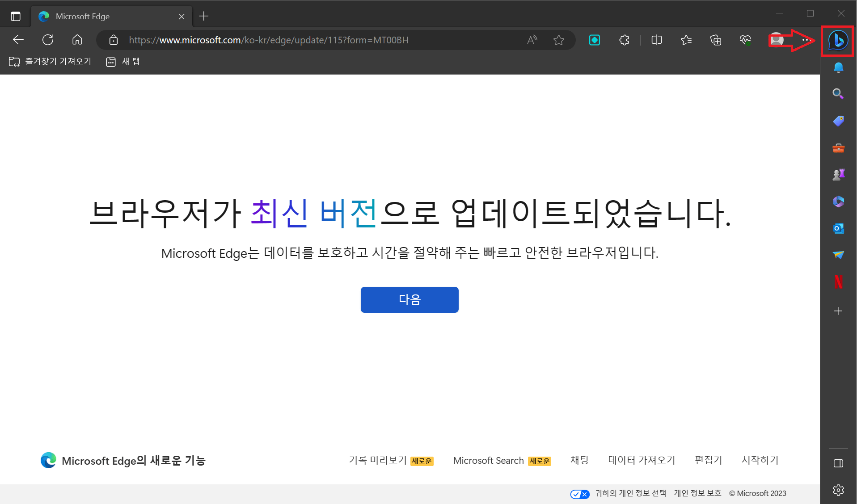
Task: Click the privacy choices toggle icon
Action: click(580, 494)
